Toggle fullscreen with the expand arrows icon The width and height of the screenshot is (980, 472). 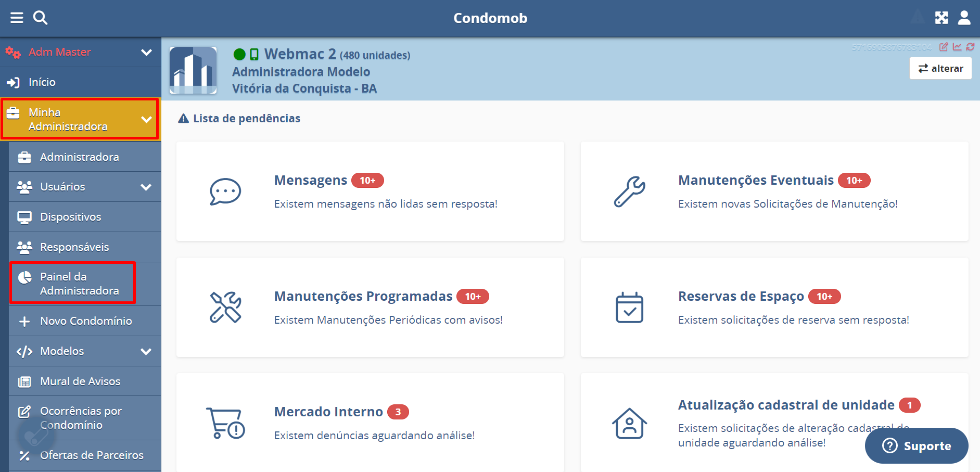[x=941, y=18]
